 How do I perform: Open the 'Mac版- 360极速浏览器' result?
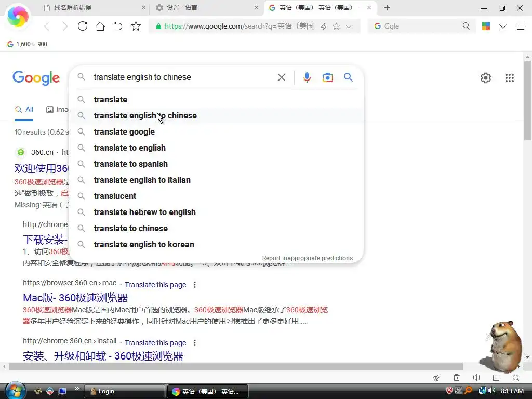[x=75, y=298]
